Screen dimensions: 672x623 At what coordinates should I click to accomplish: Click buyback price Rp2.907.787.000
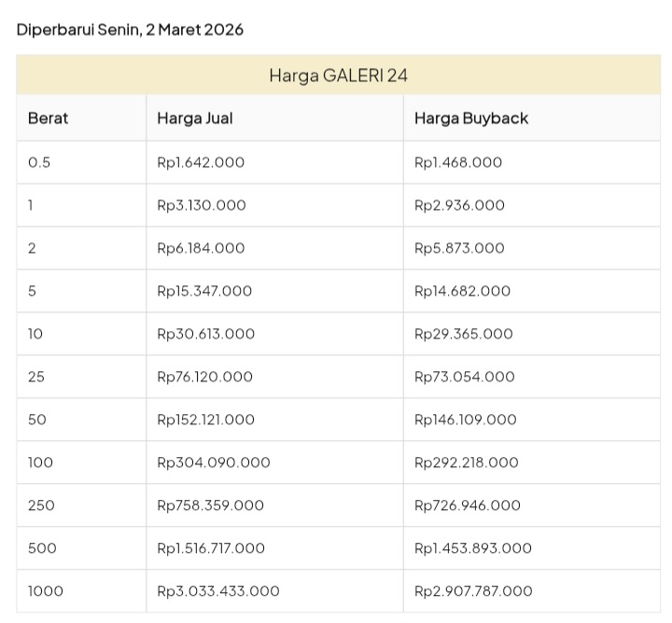[x=473, y=591]
